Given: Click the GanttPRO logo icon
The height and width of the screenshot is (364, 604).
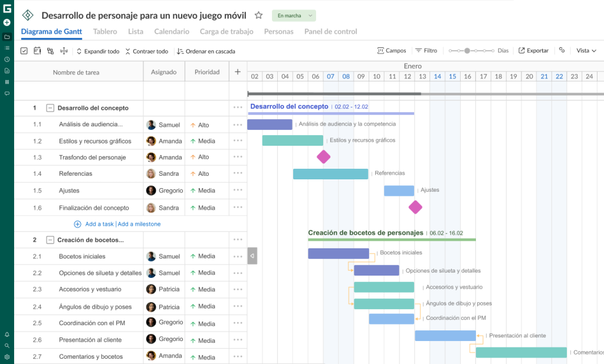Looking at the screenshot, I should pos(7,8).
